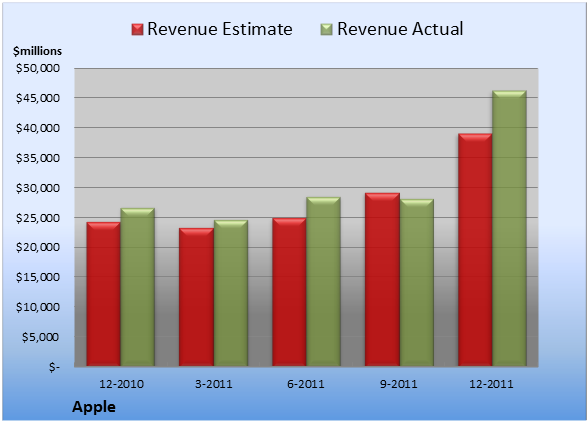Select the green actual bar for 9-2011
The width and height of the screenshot is (588, 422).
pyautogui.click(x=417, y=282)
